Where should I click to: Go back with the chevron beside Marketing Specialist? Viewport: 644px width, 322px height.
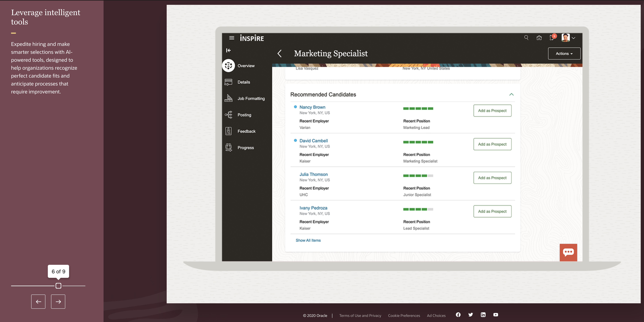coord(279,53)
